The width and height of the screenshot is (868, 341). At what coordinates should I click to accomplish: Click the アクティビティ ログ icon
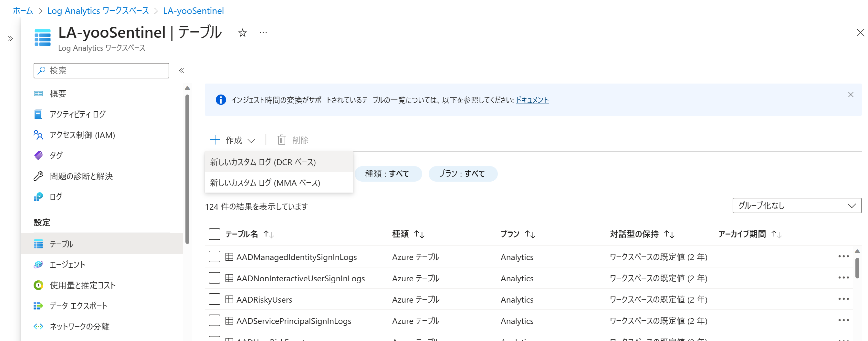click(38, 114)
